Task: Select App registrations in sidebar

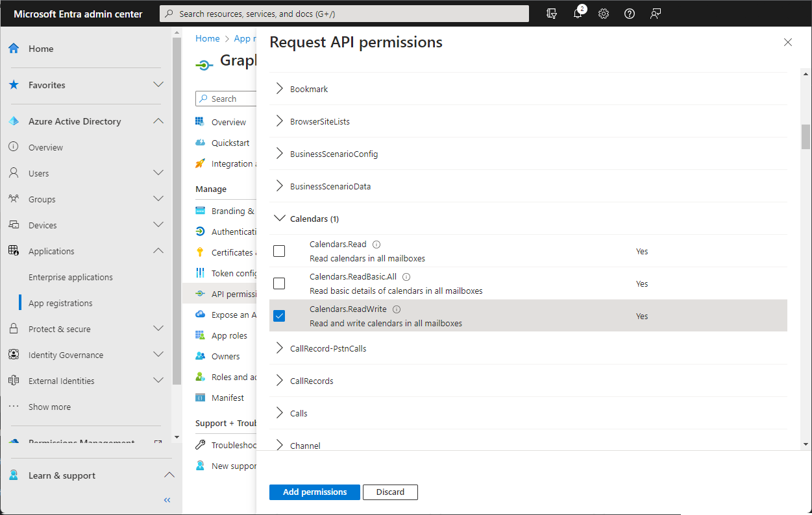Action: click(x=60, y=303)
